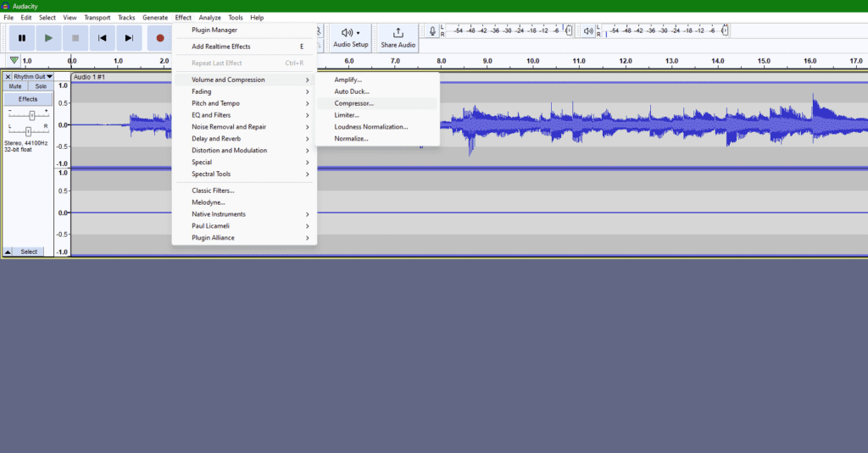Open the Tracks menu

126,18
